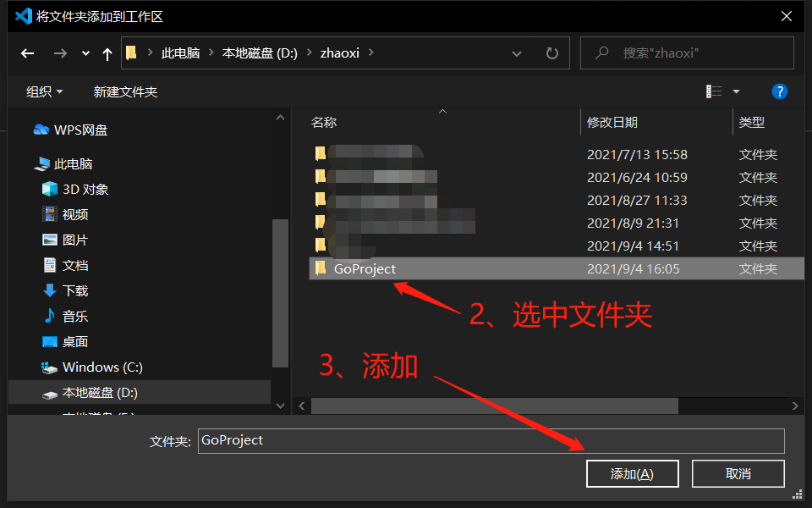Select folder dated 2021/8/27 11:33

(x=557, y=200)
